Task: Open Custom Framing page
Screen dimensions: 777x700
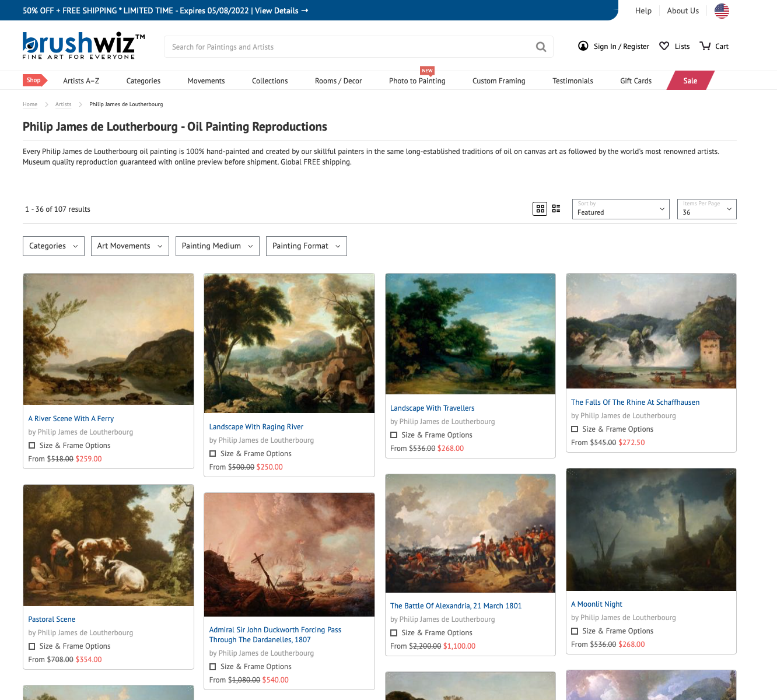Action: tap(499, 81)
